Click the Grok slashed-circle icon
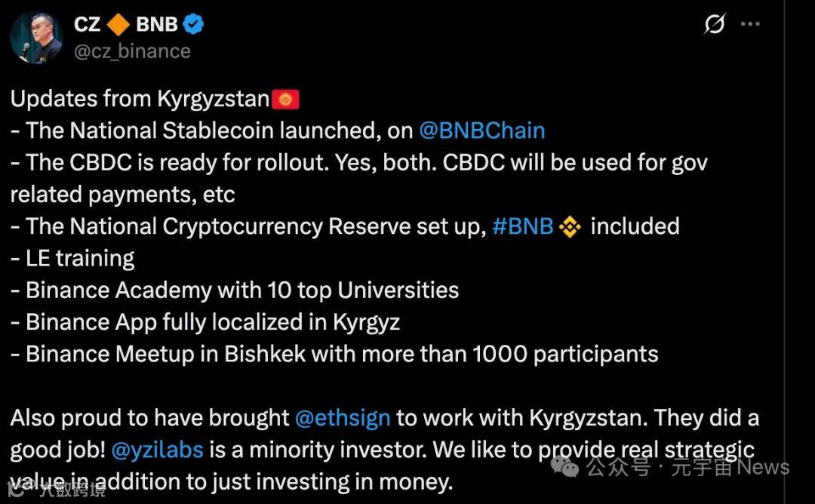Image resolution: width=815 pixels, height=504 pixels. [x=714, y=24]
